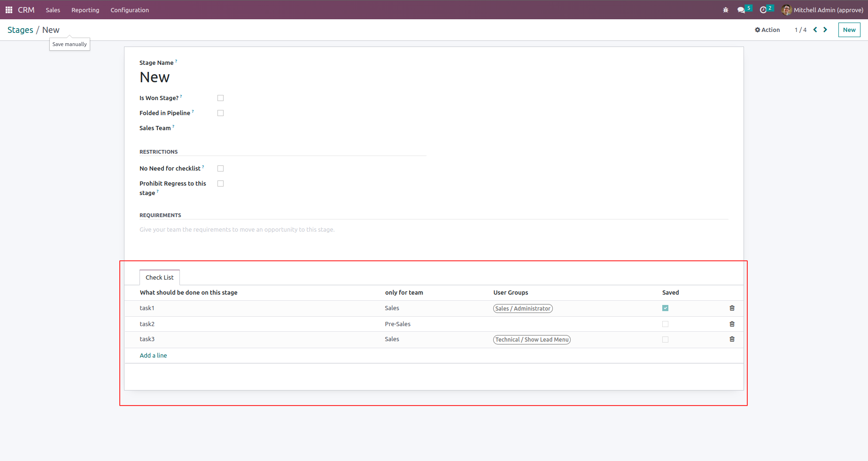This screenshot has width=868, height=461.
Task: Toggle the Is Won Stage checkbox
Action: [221, 98]
